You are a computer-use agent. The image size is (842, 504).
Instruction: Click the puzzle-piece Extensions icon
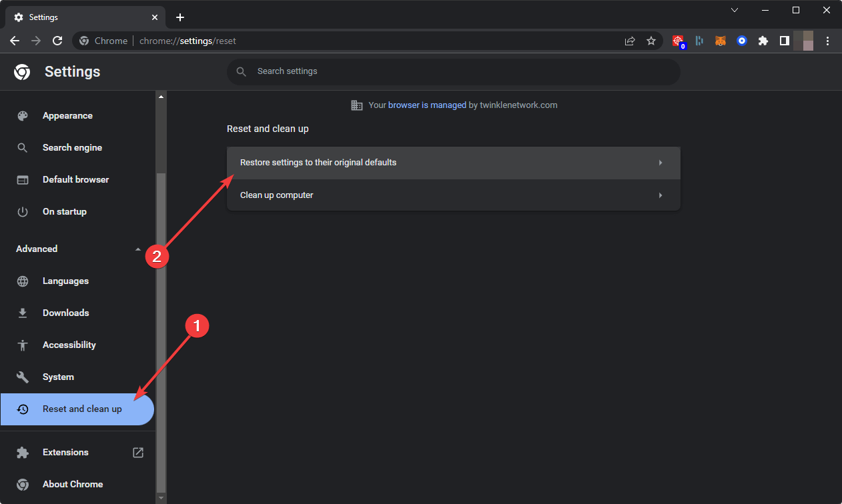763,41
